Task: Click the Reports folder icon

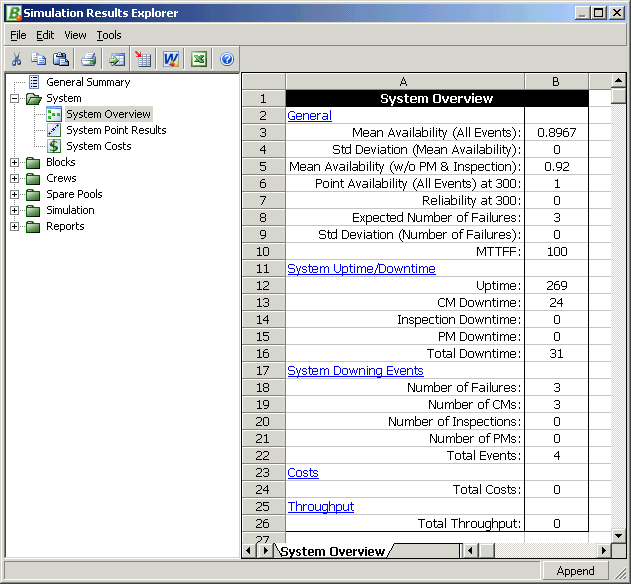Action: [x=33, y=227]
